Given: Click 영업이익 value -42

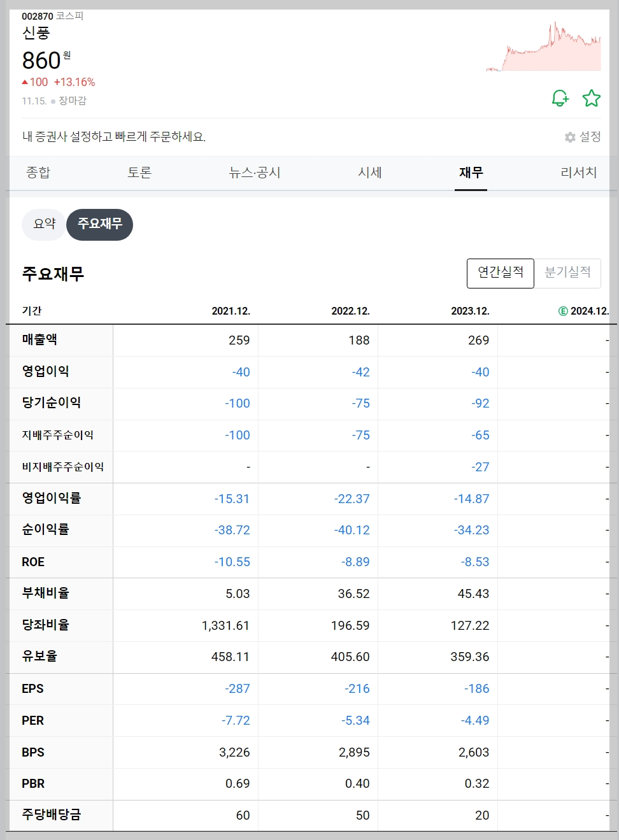Looking at the screenshot, I should (360, 372).
